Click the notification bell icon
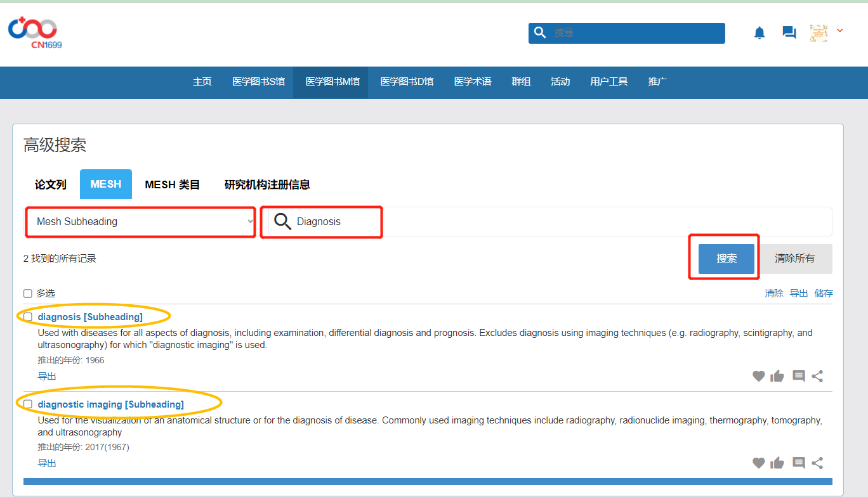Viewport: 868px width, 497px height. pyautogui.click(x=760, y=33)
